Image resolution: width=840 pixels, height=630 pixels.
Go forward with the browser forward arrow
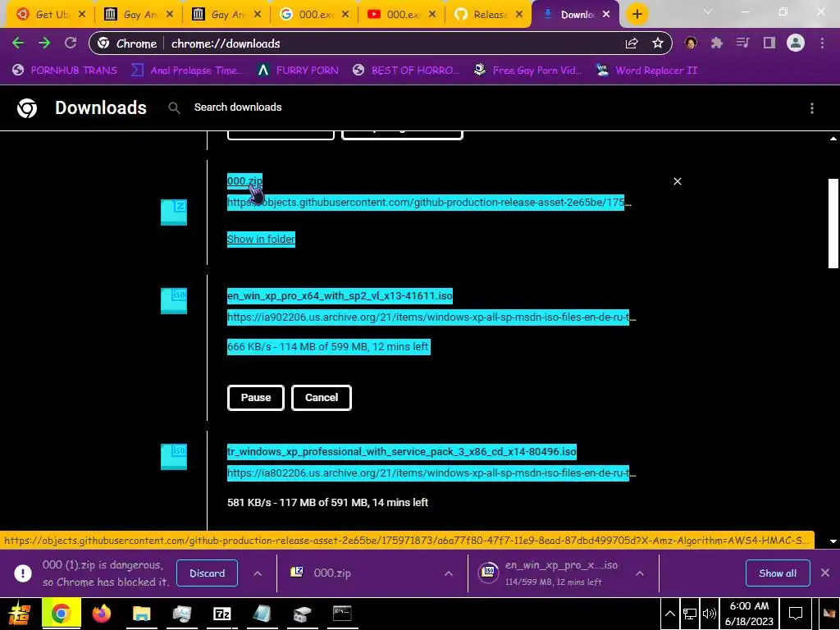(x=44, y=43)
